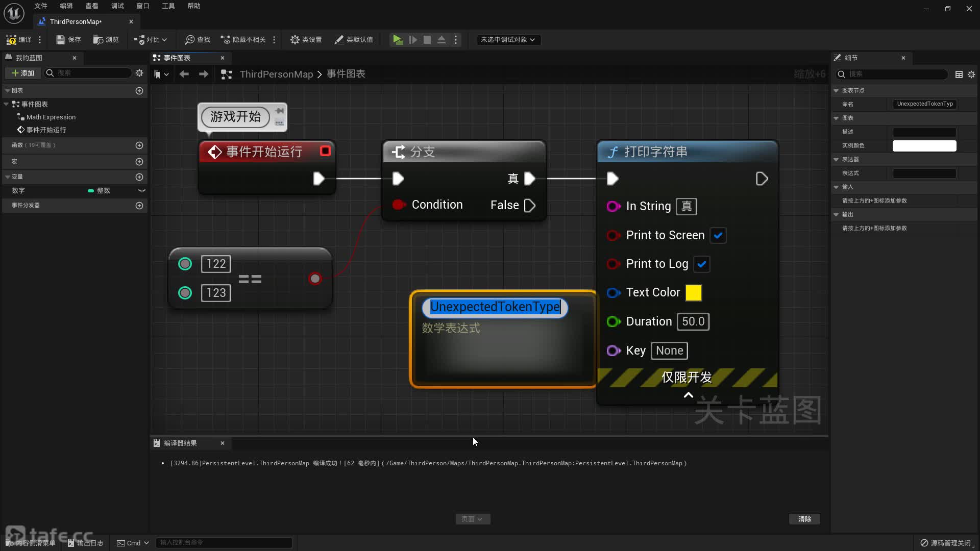Click the 添加 button in My Blueprint

(23, 73)
